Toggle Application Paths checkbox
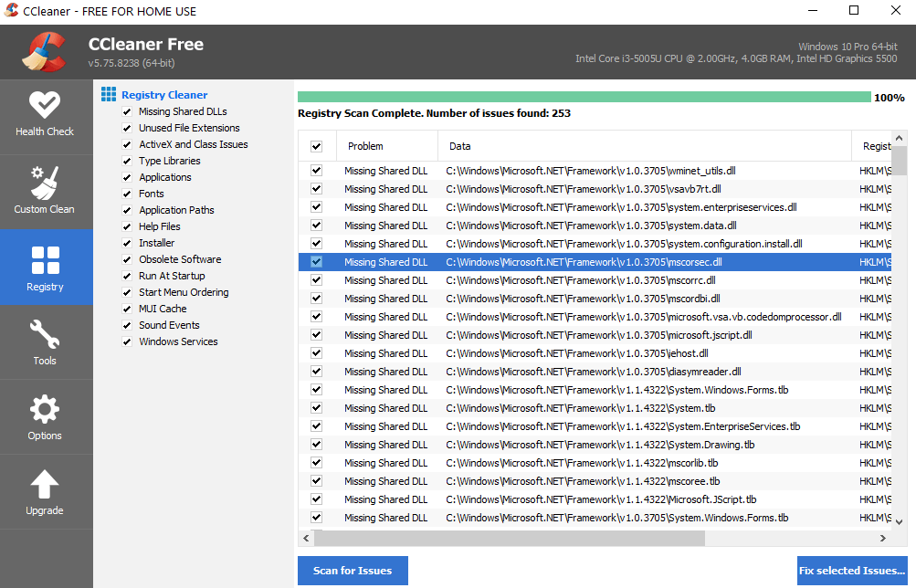This screenshot has width=916, height=588. [x=127, y=210]
